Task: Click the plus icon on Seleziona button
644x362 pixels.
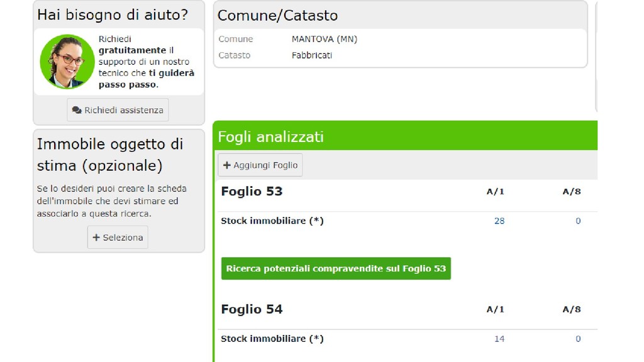Action: pos(96,238)
